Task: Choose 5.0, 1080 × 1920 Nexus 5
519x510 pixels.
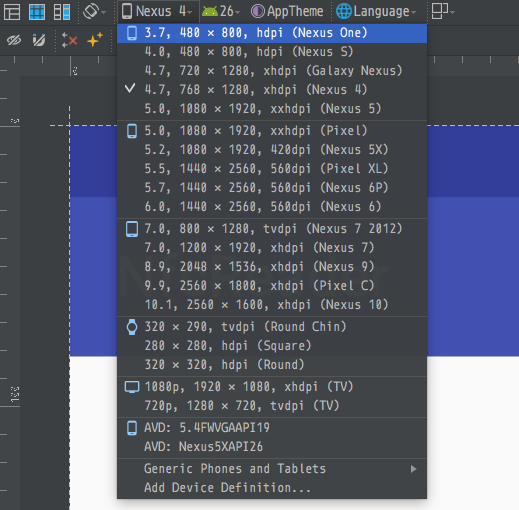Action: click(272, 109)
